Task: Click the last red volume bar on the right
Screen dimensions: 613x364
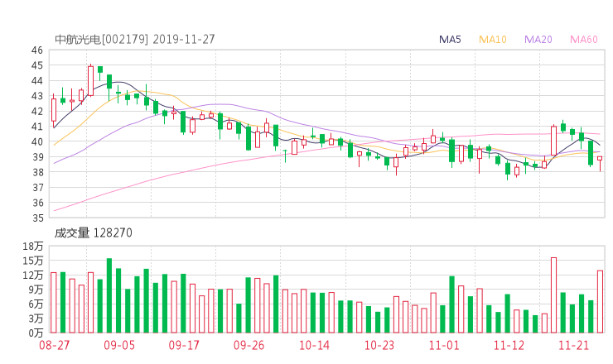Action: point(600,301)
